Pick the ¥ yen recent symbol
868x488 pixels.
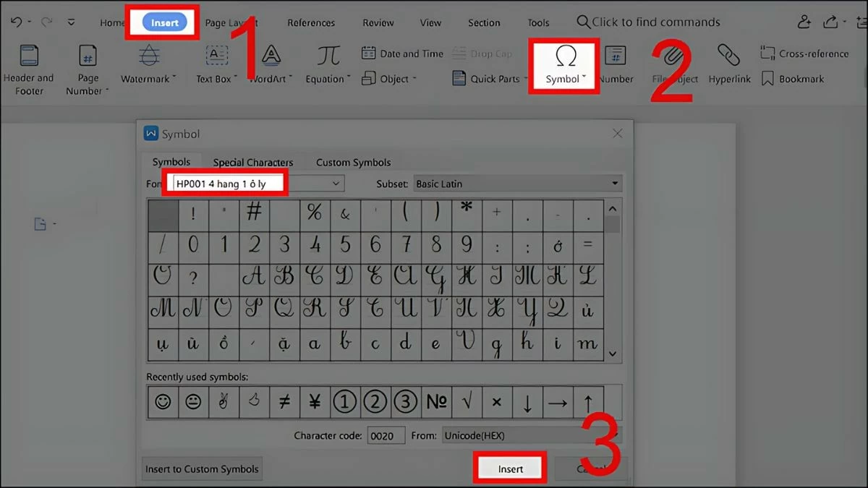tap(315, 402)
